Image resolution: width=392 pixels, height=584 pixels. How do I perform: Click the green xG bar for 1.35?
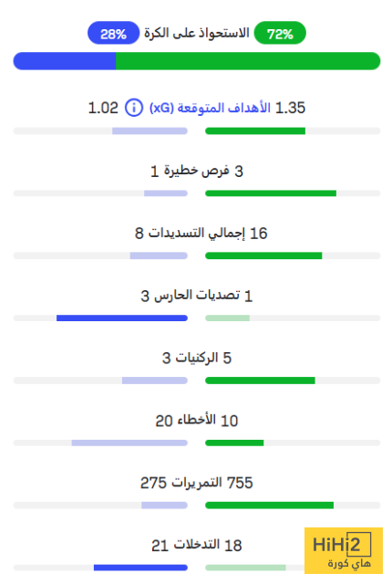(255, 131)
